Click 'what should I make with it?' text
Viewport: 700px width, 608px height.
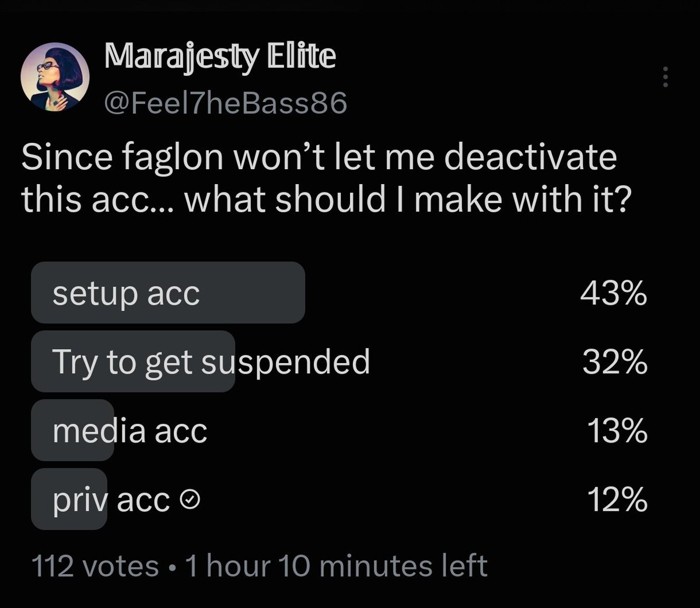[x=408, y=199]
